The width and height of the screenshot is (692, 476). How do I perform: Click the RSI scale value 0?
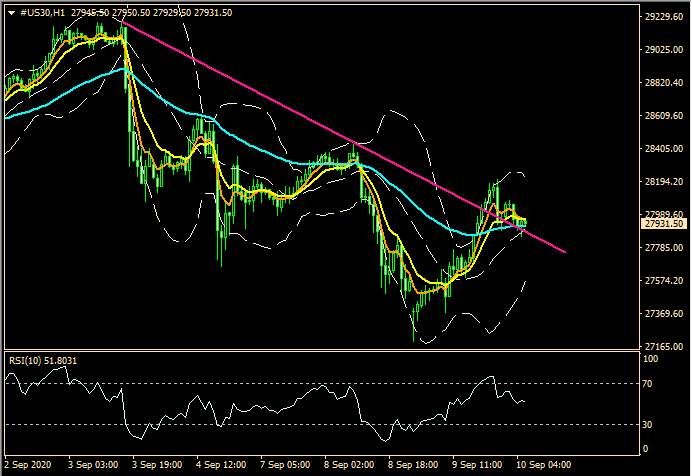pyautogui.click(x=646, y=449)
